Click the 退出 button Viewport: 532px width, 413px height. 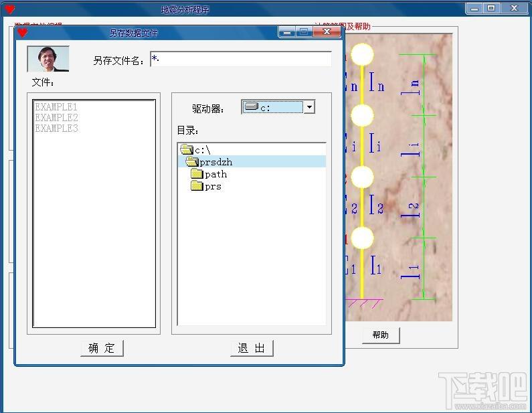click(x=252, y=348)
